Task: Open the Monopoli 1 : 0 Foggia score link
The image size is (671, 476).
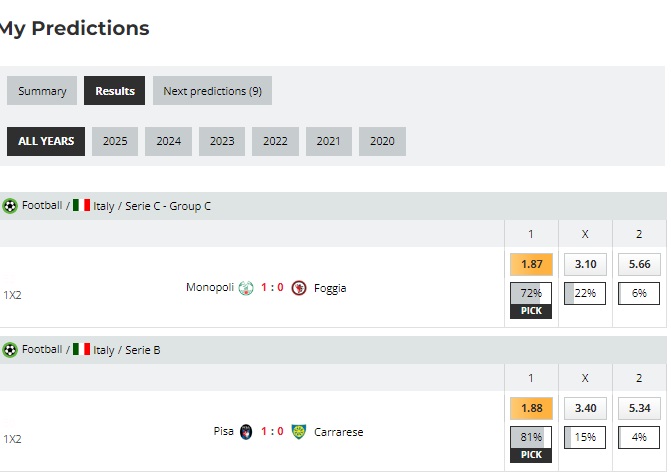Action: pyautogui.click(x=272, y=288)
